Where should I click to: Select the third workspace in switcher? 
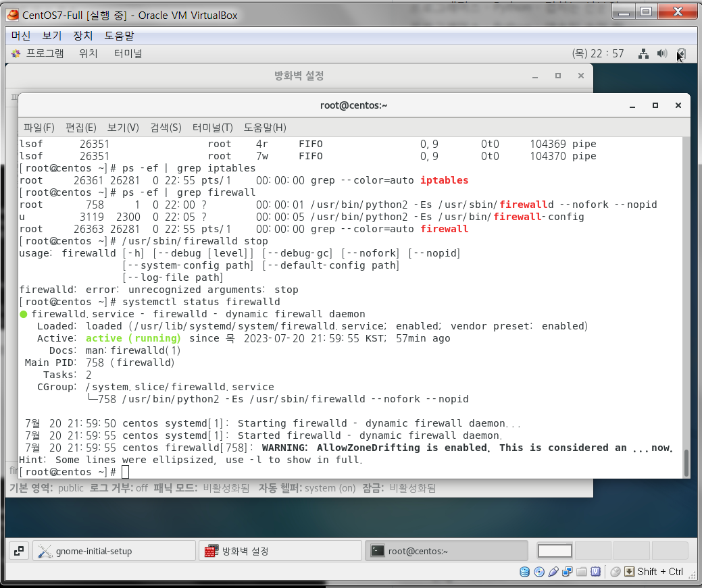[631, 551]
